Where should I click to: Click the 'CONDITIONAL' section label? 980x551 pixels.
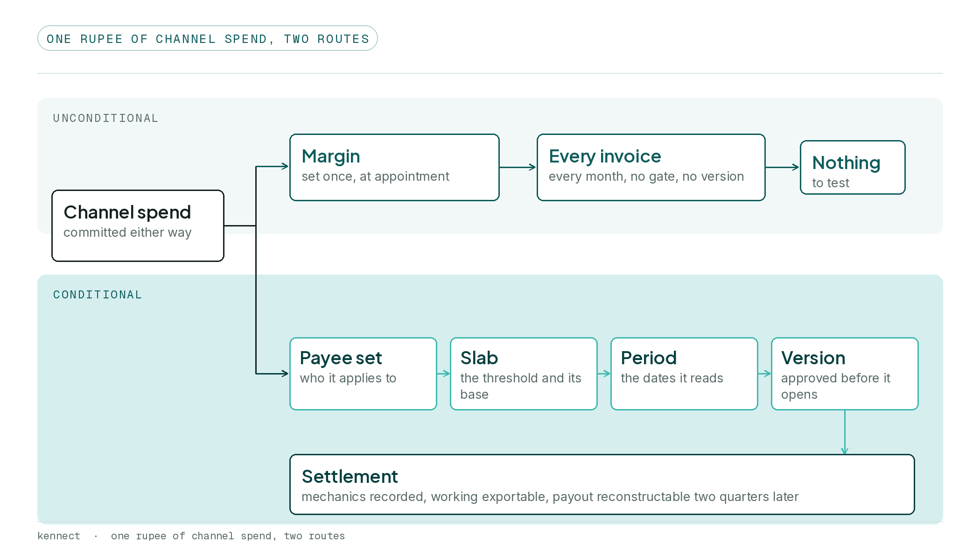tap(98, 295)
